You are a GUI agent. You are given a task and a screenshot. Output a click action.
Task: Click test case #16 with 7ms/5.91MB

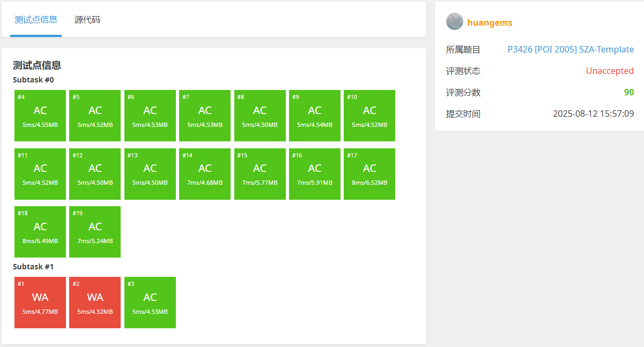click(315, 174)
